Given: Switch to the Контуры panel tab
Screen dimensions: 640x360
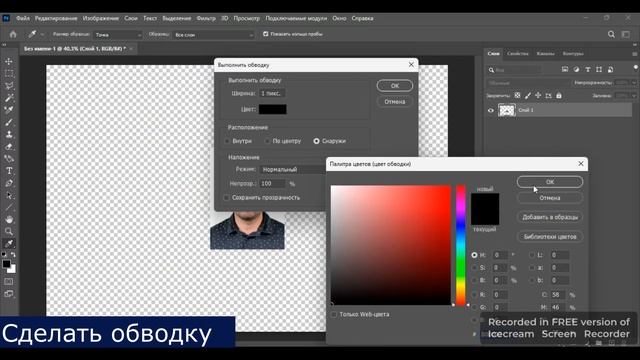Looking at the screenshot, I should point(573,53).
